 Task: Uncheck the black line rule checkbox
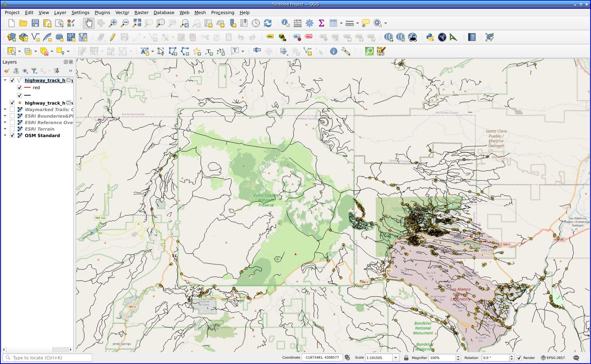pyautogui.click(x=19, y=95)
